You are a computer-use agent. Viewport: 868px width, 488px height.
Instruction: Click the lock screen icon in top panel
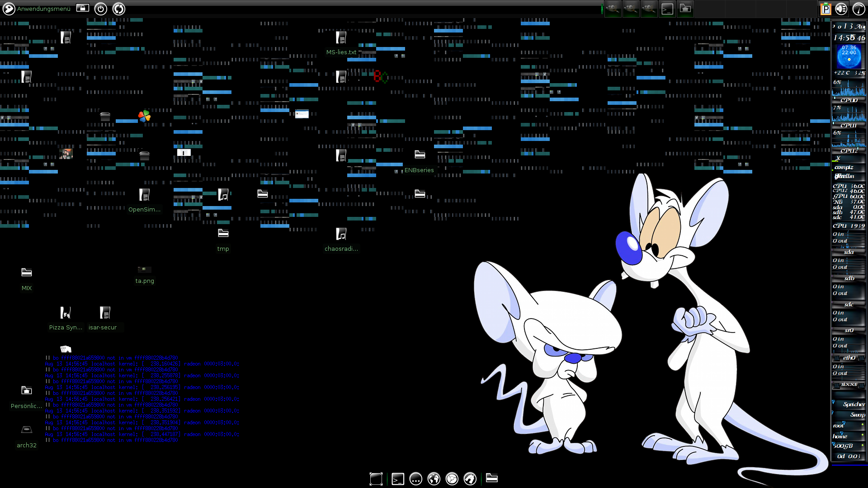(83, 8)
